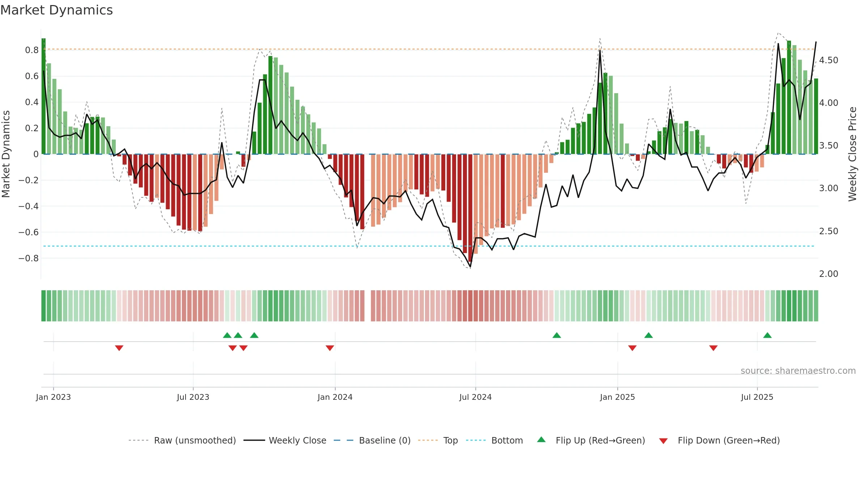Click the first red flip-down marker in 2023
The image size is (868, 488).
pos(119,348)
